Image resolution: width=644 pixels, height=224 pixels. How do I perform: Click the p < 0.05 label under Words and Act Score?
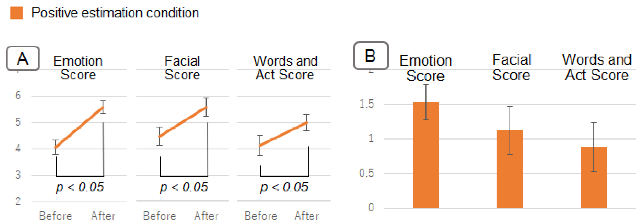(x=284, y=187)
